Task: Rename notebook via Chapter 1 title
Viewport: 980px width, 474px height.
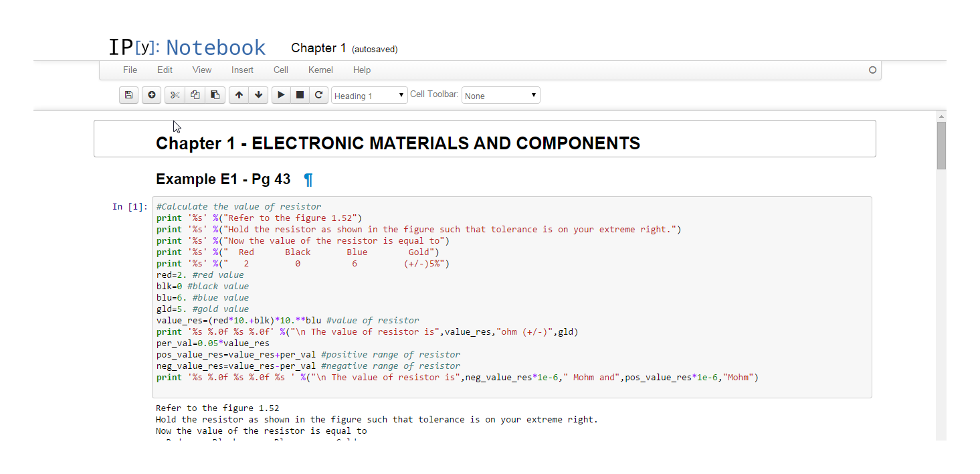Action: coord(318,48)
